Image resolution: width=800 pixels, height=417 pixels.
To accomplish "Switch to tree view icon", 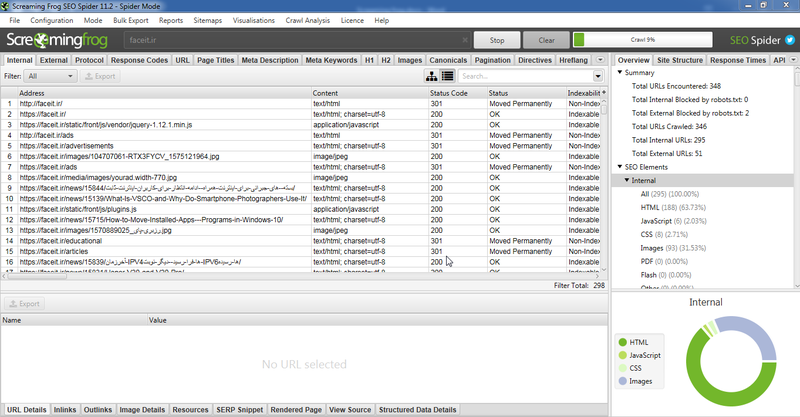I will click(x=432, y=76).
